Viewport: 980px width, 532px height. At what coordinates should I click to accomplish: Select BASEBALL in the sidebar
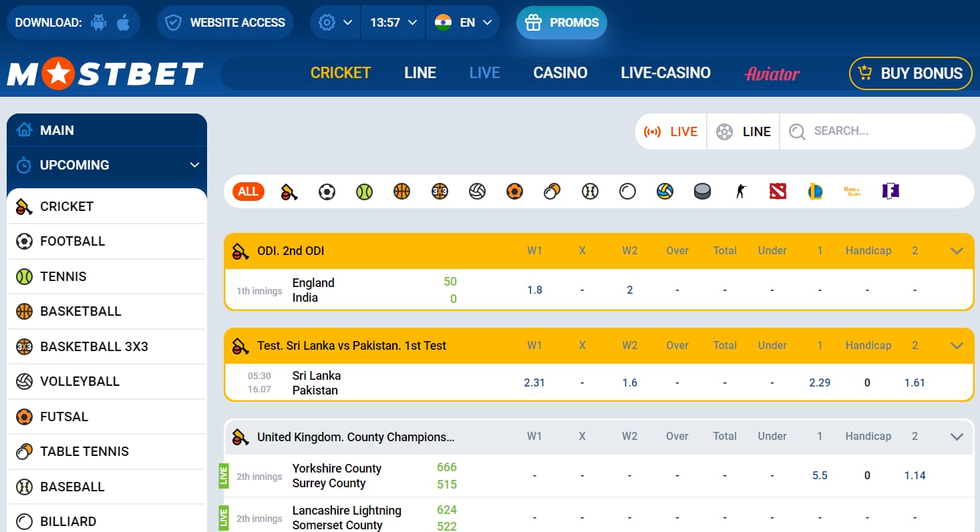[107, 487]
